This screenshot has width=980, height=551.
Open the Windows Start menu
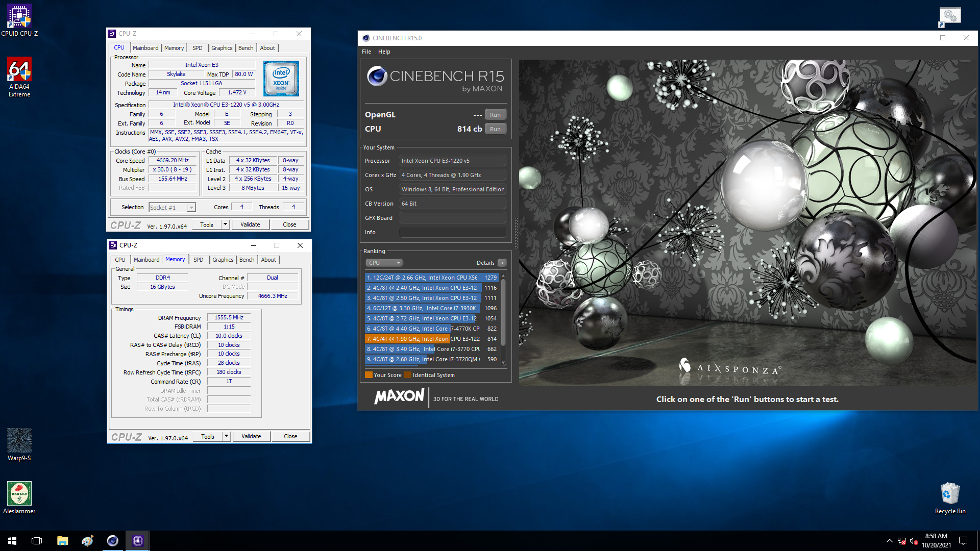(x=12, y=541)
